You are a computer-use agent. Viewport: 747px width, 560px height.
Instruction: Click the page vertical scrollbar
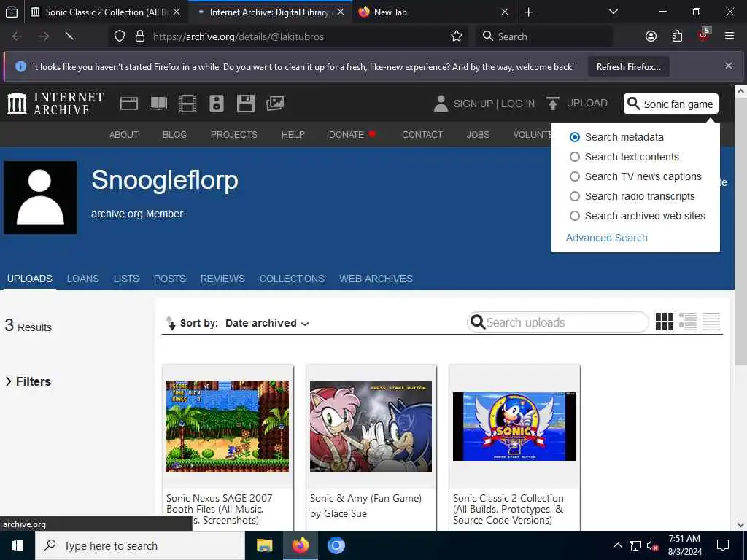point(740,232)
